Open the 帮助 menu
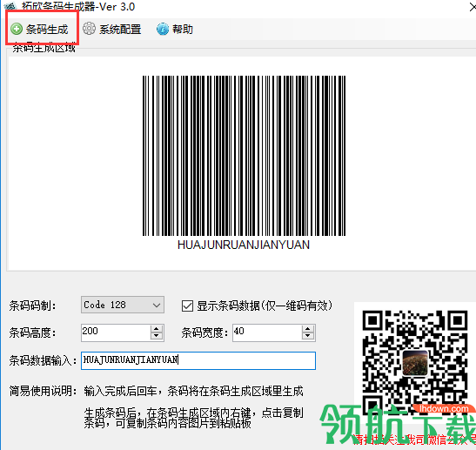Viewport: 476px width, 450px height. coord(175,29)
